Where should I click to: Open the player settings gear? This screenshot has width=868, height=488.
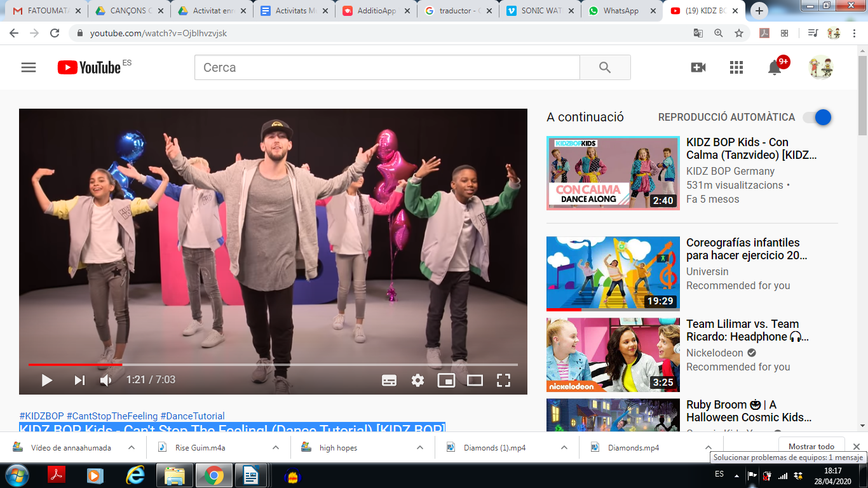pyautogui.click(x=417, y=380)
